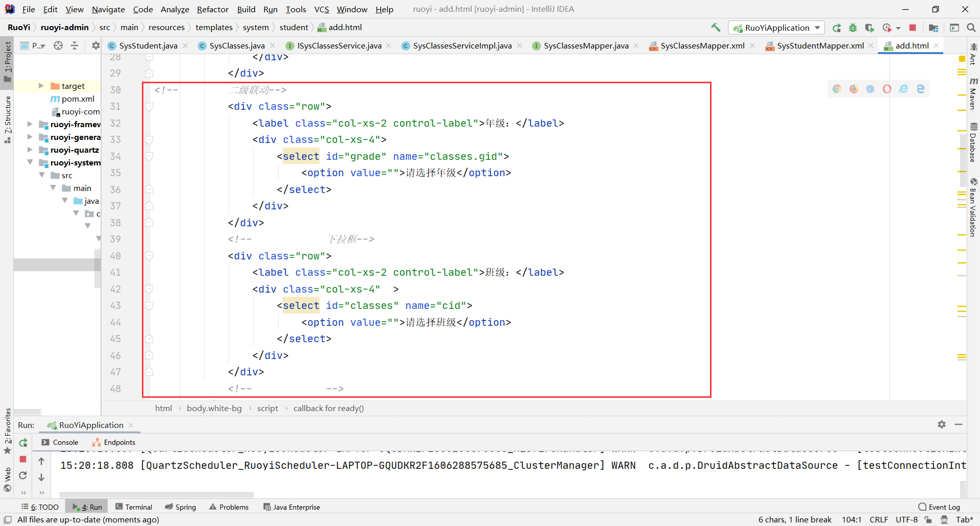Rerun RuoYiApplication in the Run panel

pos(23,443)
